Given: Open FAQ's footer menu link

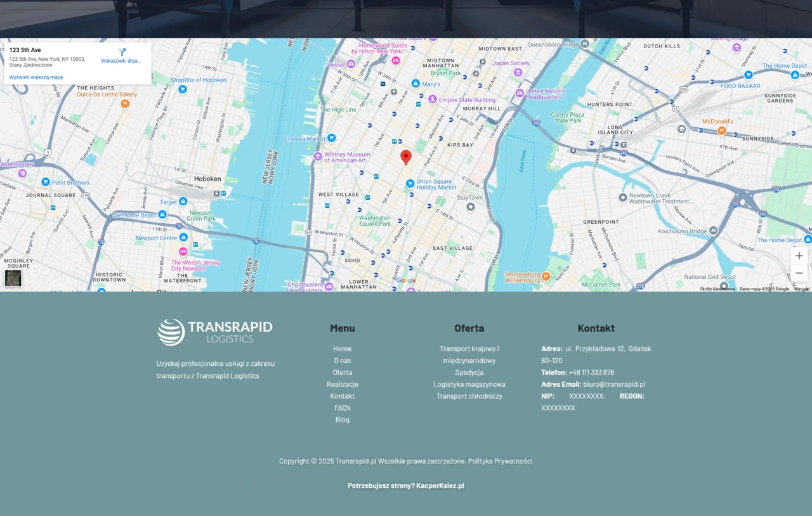Looking at the screenshot, I should 343,408.
